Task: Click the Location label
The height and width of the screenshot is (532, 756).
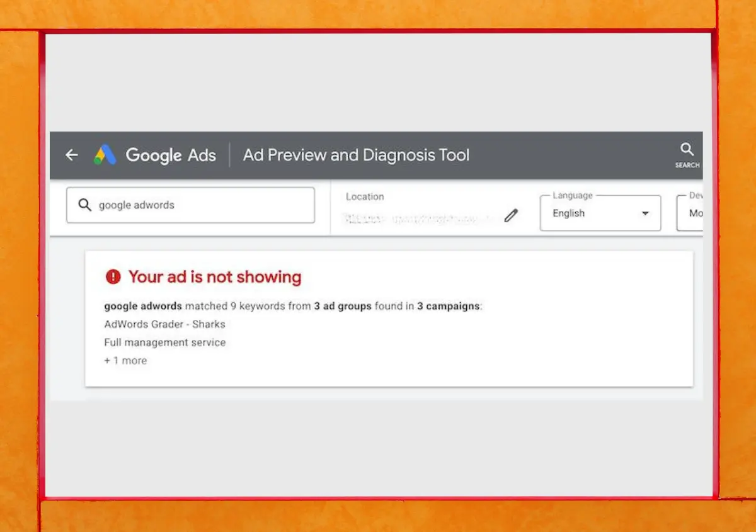Action: tap(365, 196)
